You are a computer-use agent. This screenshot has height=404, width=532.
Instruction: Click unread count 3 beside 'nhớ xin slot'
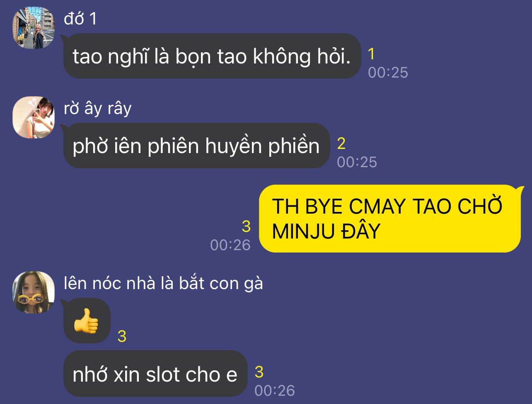[x=259, y=372]
